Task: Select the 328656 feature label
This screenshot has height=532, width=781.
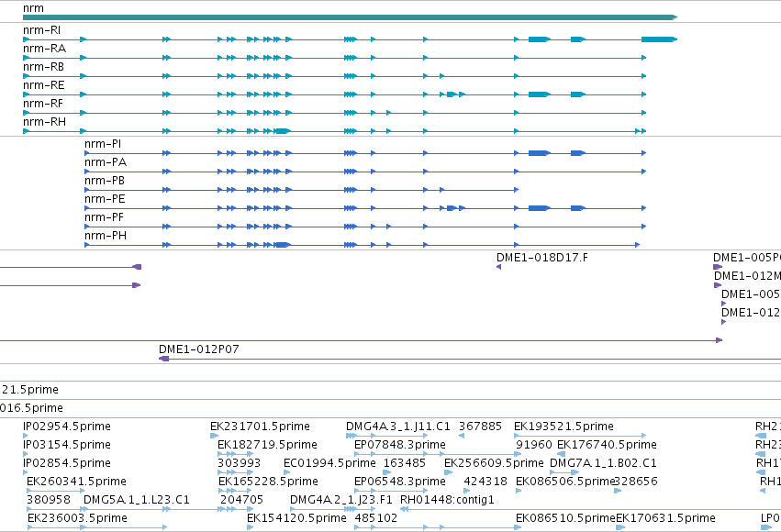Action: pyautogui.click(x=636, y=482)
